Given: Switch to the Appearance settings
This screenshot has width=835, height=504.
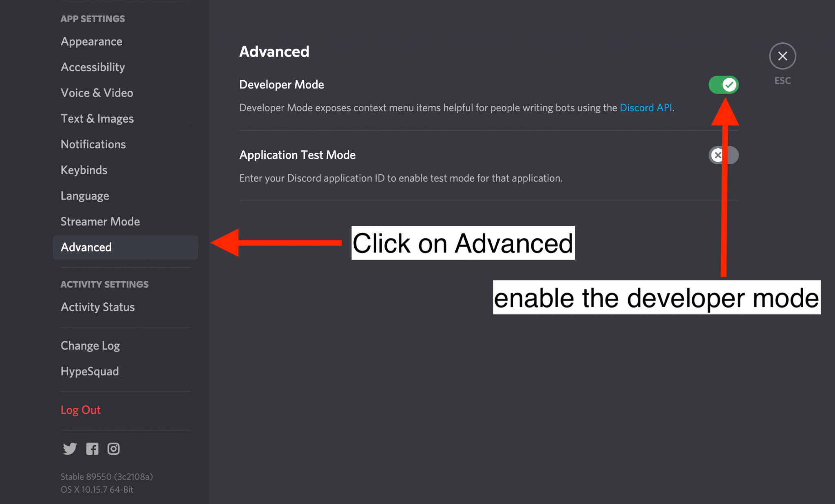Looking at the screenshot, I should (x=91, y=41).
